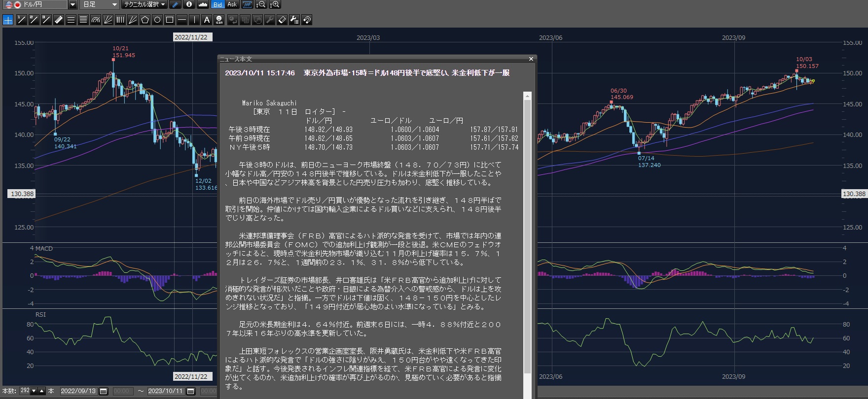The width and height of the screenshot is (868, 399).
Task: Click the zoom in chart icon
Action: point(275,4)
